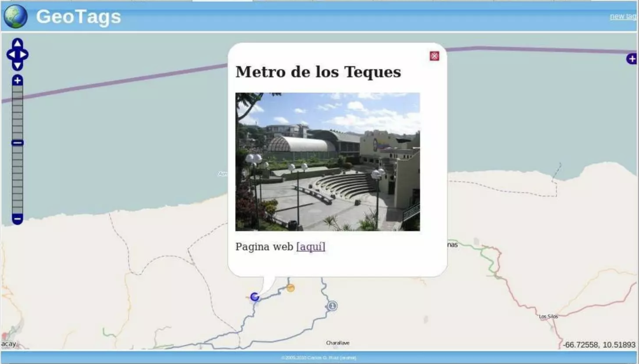Viewport: 639px width, 364px height.
Task: Click the footer copyright text
Action: [319, 358]
